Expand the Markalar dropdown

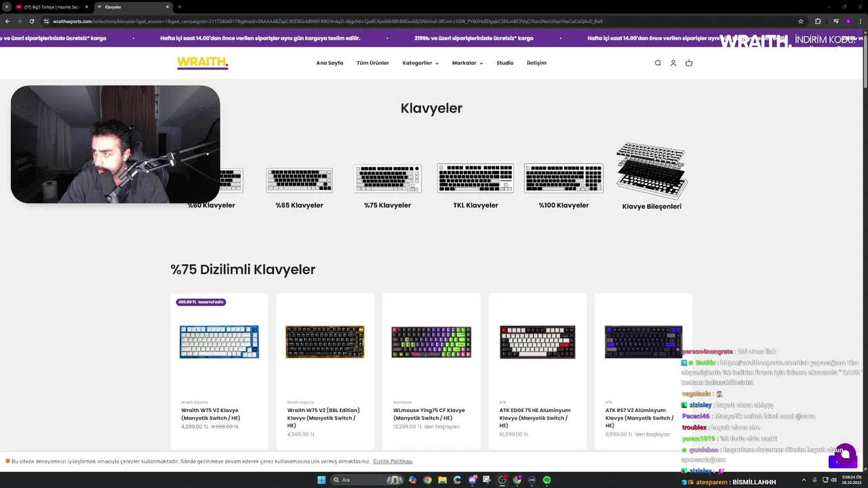pos(467,63)
